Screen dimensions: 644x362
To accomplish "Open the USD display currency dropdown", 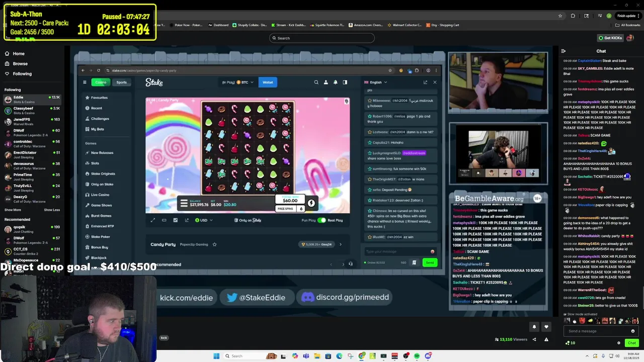I will (204, 220).
